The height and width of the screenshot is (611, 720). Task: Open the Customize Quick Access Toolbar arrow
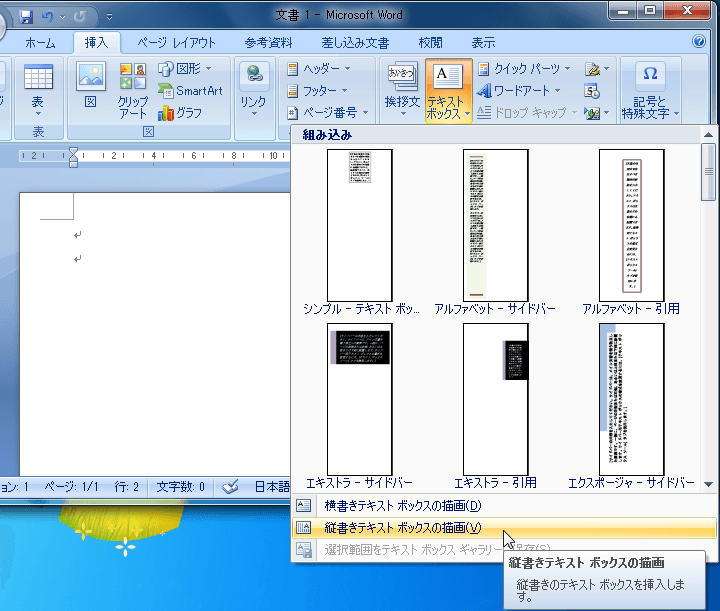pyautogui.click(x=109, y=17)
